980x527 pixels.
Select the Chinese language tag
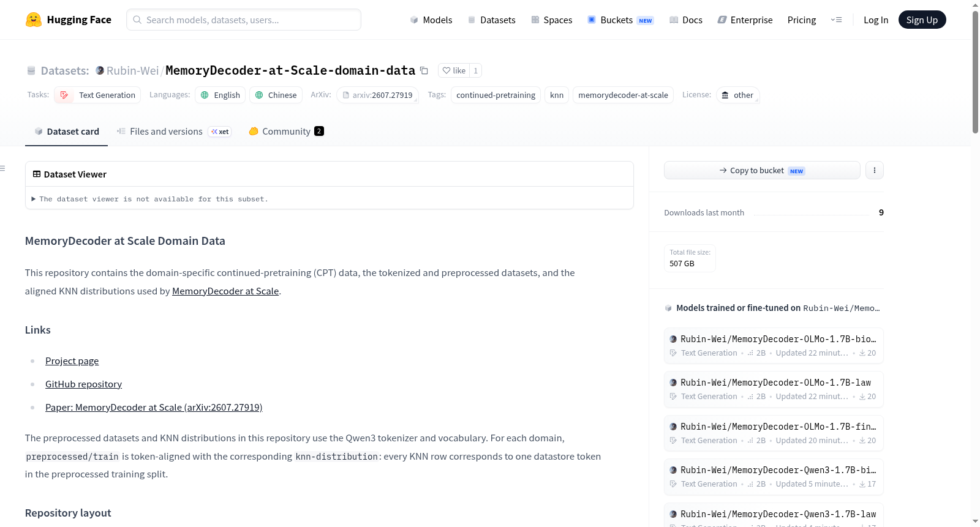276,95
